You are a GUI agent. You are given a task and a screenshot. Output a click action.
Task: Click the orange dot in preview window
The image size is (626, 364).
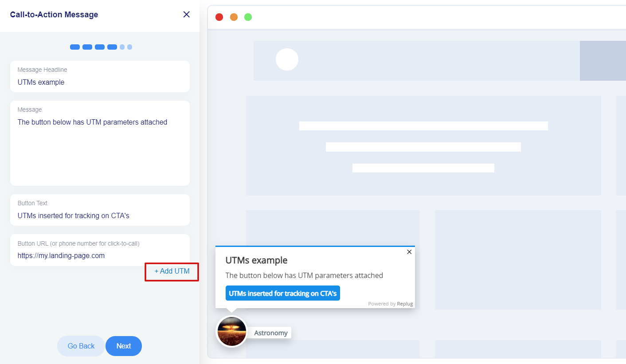(x=234, y=17)
